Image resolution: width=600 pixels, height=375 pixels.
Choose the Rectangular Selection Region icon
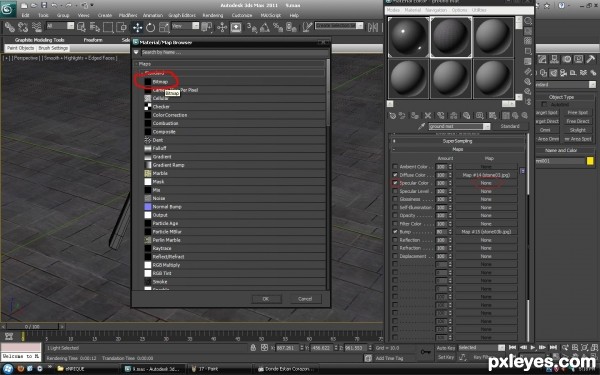point(108,27)
